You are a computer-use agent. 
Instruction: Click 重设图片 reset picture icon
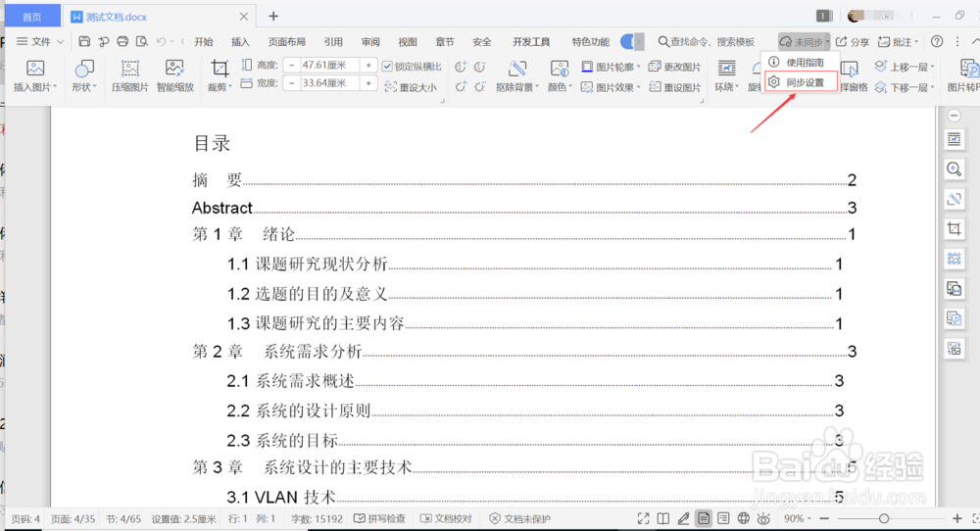tap(674, 87)
